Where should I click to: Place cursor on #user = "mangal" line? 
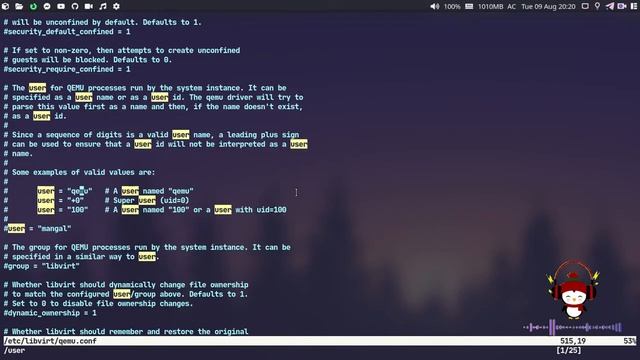tap(38, 229)
